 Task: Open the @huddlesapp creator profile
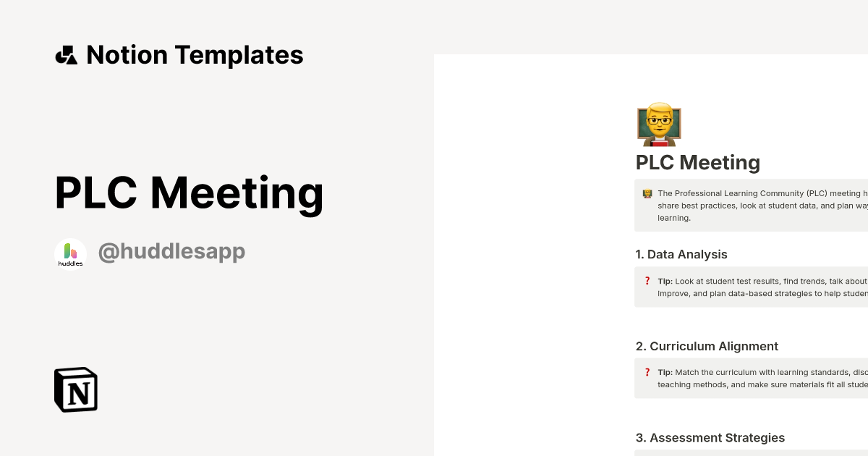coord(171,252)
